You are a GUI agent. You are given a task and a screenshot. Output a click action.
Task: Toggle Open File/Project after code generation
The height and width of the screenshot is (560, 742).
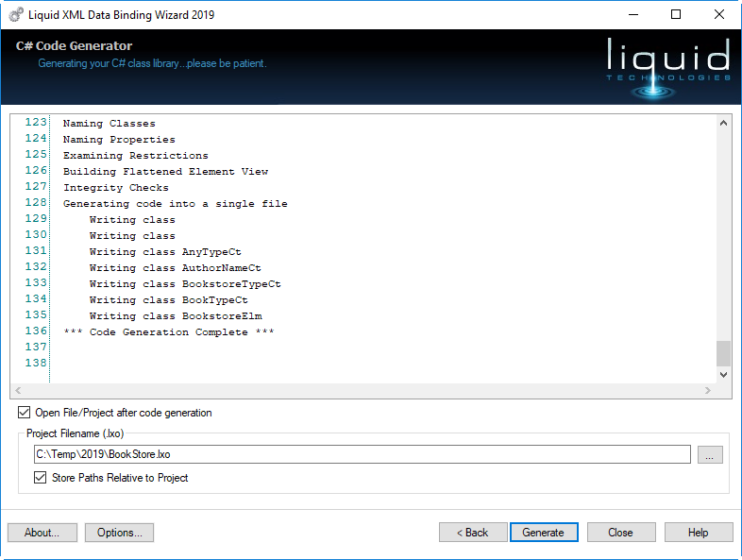point(24,413)
